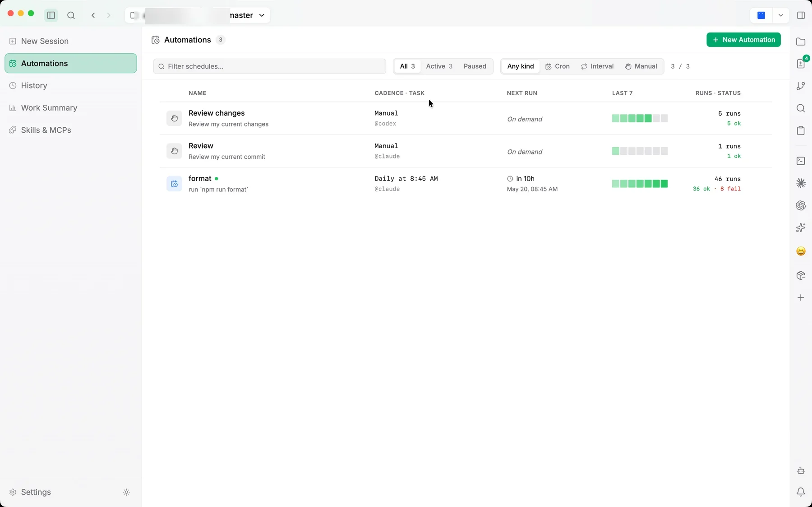
Task: Toggle theme with the sun icon
Action: coord(126,492)
